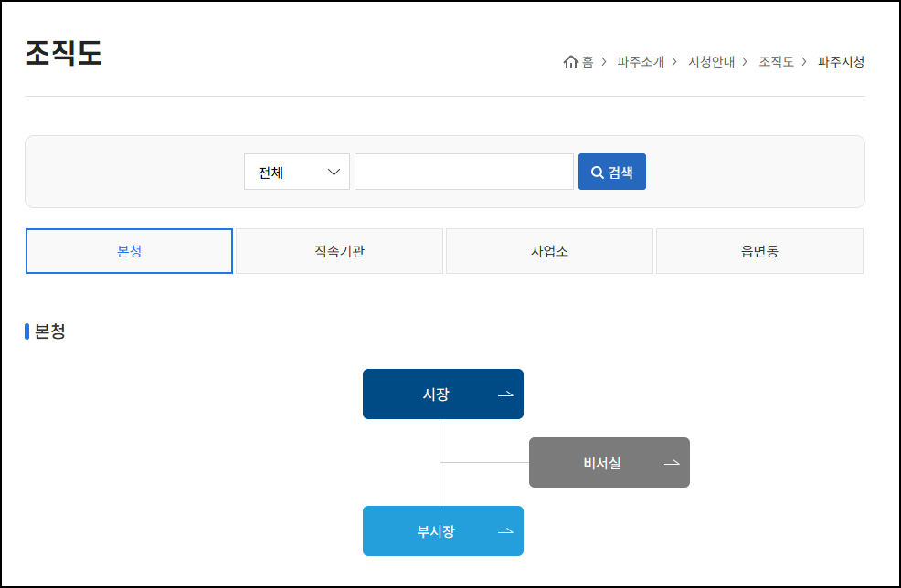Image resolution: width=901 pixels, height=588 pixels.
Task: Follow the 조직도 breadcrumb link
Action: (x=776, y=62)
